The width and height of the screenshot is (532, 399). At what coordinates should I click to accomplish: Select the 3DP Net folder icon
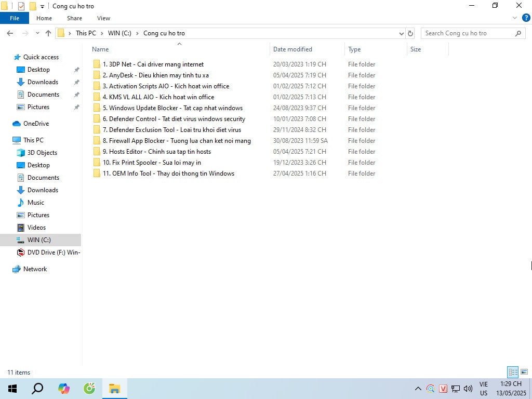click(97, 64)
